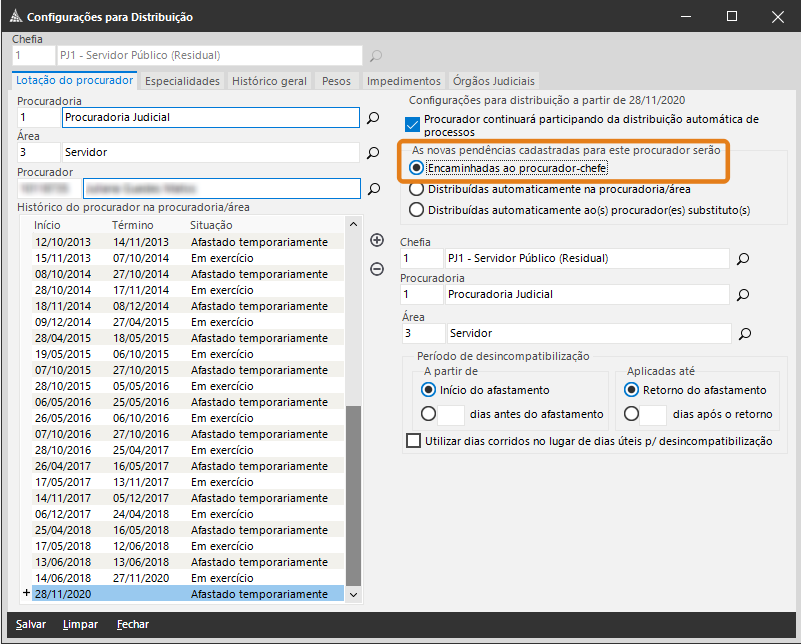The image size is (801, 644).
Task: Enable 'Utilizar dias corridos' checkbox
Action: 414,441
